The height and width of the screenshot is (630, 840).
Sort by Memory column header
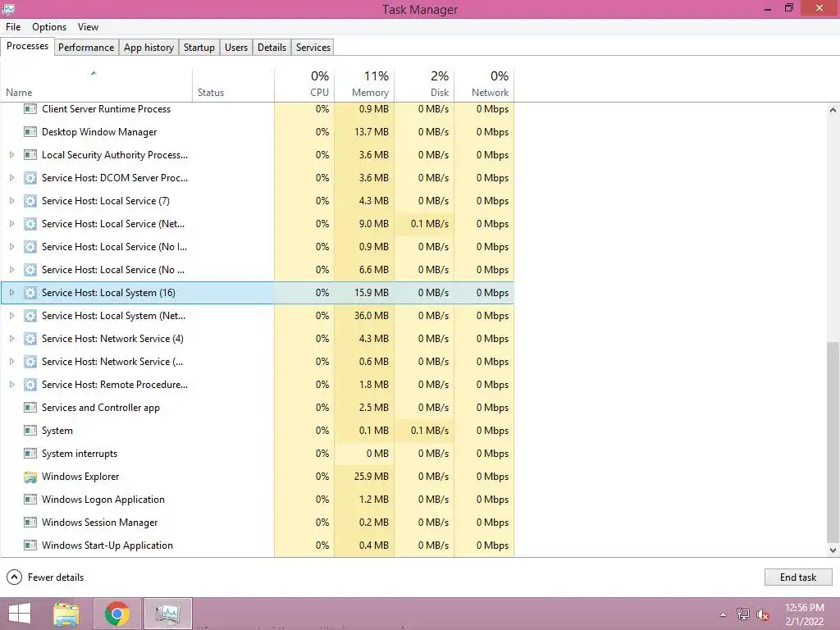[364, 85]
